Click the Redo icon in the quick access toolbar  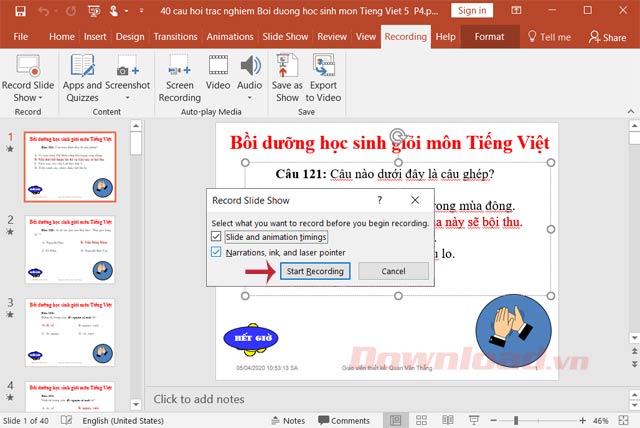click(x=71, y=11)
